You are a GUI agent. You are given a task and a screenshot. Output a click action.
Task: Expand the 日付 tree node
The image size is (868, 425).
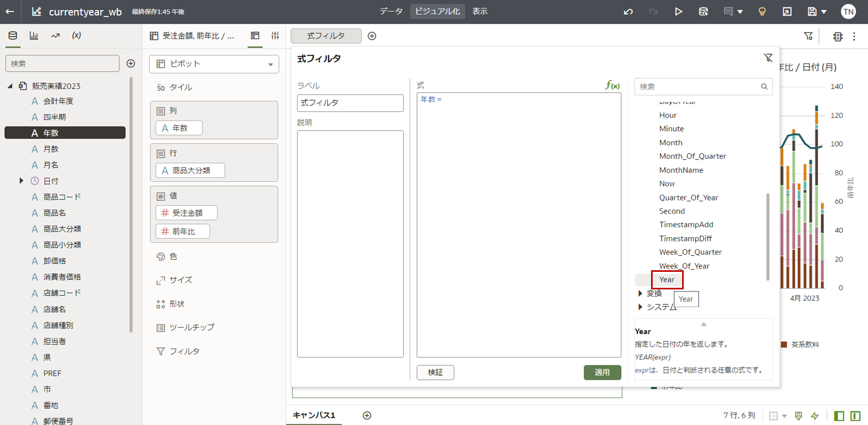(21, 181)
